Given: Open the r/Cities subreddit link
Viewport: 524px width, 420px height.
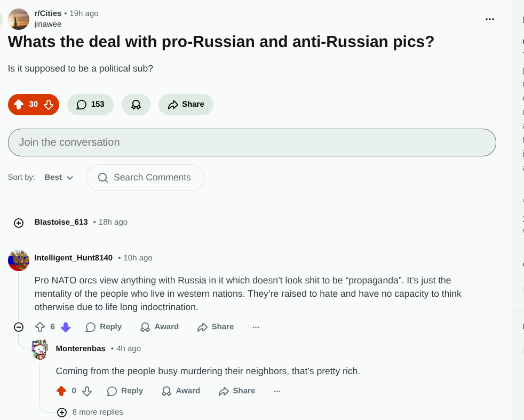Looking at the screenshot, I should (47, 13).
